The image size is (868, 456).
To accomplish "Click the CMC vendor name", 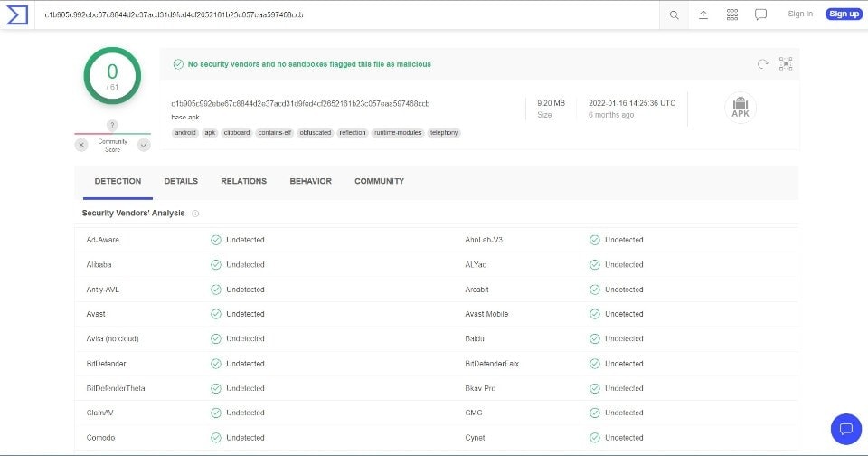I will tap(474, 413).
